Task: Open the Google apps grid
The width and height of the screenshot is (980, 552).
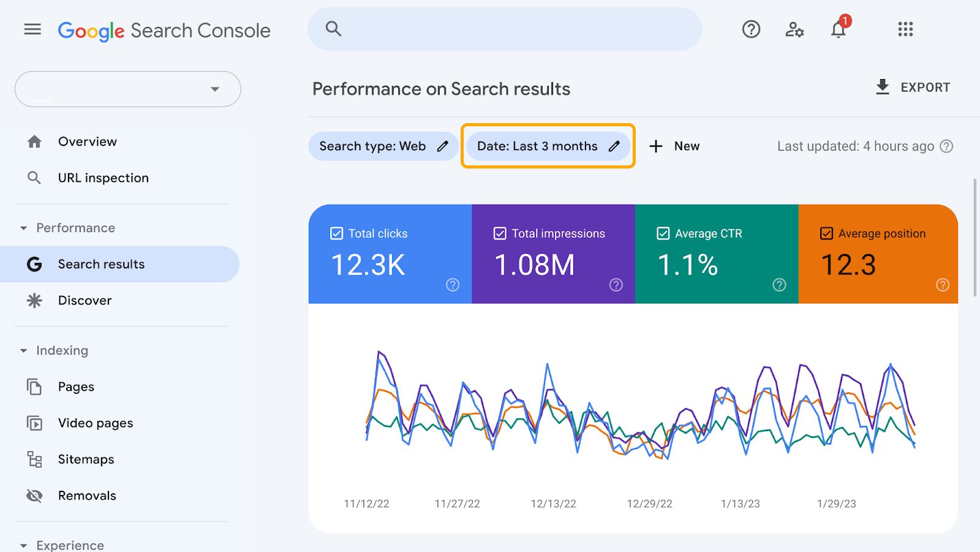Action: 905,29
